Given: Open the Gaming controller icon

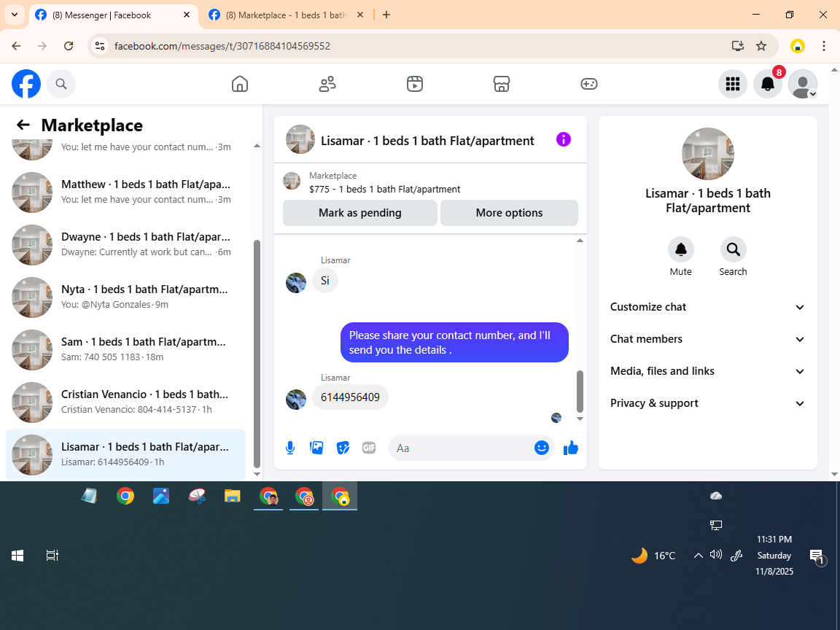Looking at the screenshot, I should (x=588, y=84).
